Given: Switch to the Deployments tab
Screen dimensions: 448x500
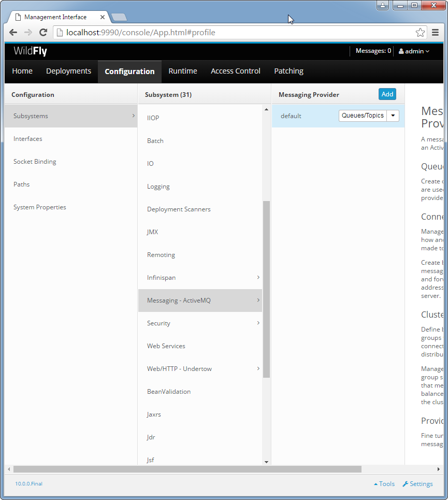Looking at the screenshot, I should coord(68,71).
